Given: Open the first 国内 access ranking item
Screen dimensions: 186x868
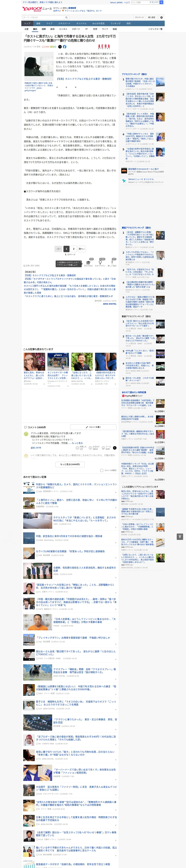Looking at the screenshot, I should coord(140,83).
